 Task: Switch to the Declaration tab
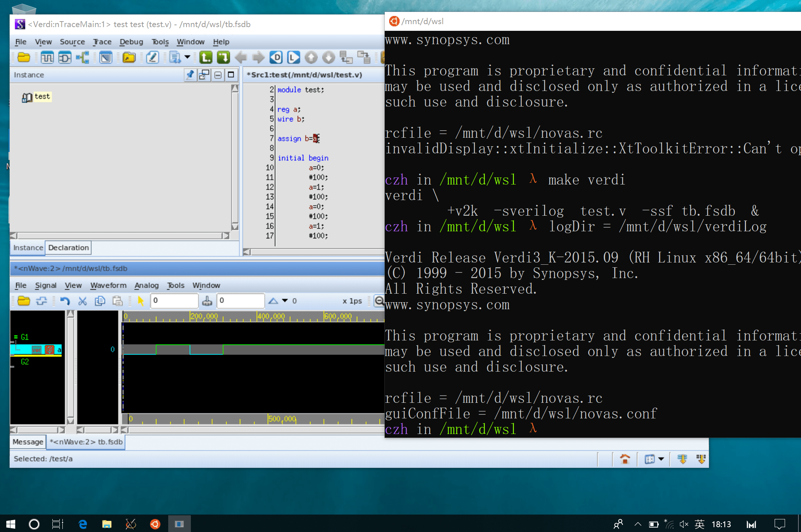68,248
